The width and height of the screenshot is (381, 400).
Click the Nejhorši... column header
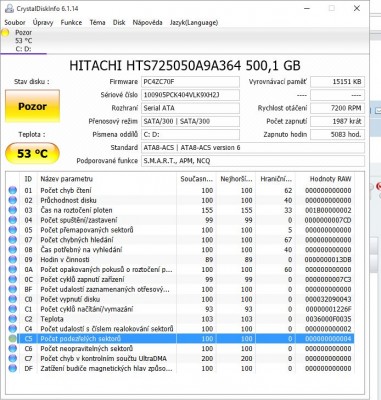coord(236,179)
